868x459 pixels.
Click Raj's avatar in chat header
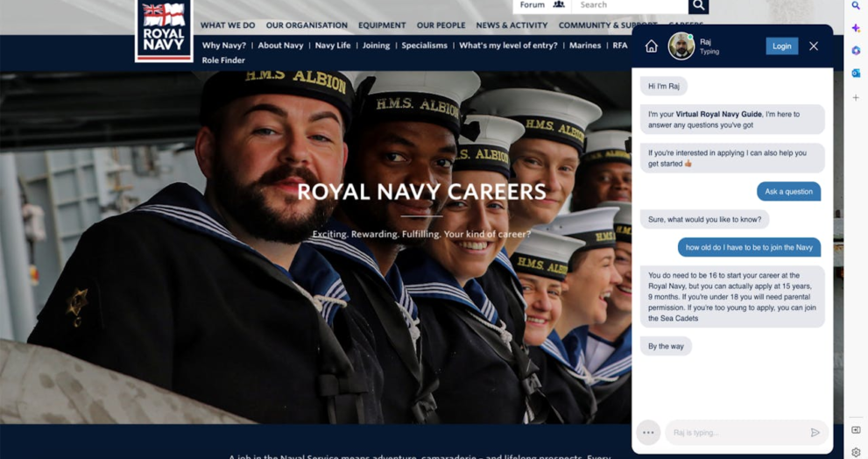[x=681, y=46]
